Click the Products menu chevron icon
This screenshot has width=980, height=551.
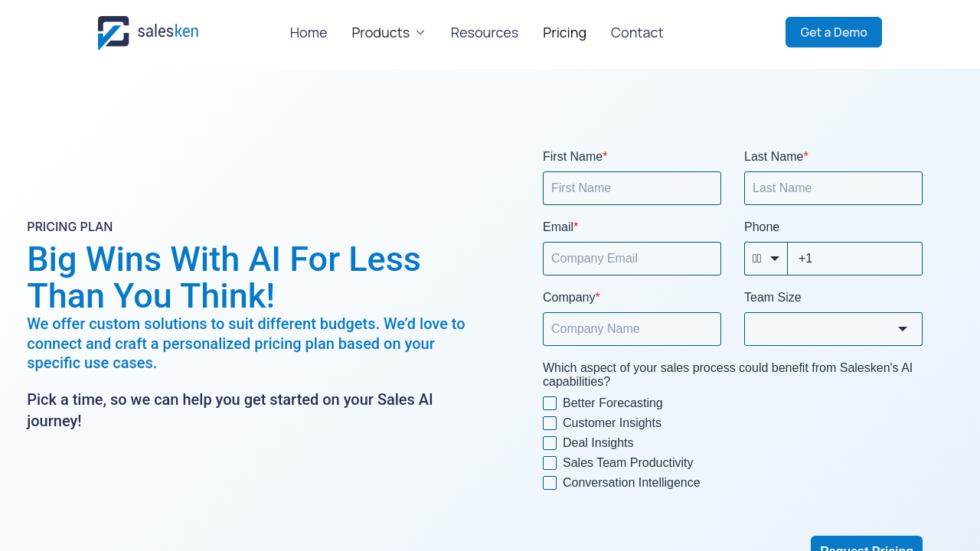(420, 33)
